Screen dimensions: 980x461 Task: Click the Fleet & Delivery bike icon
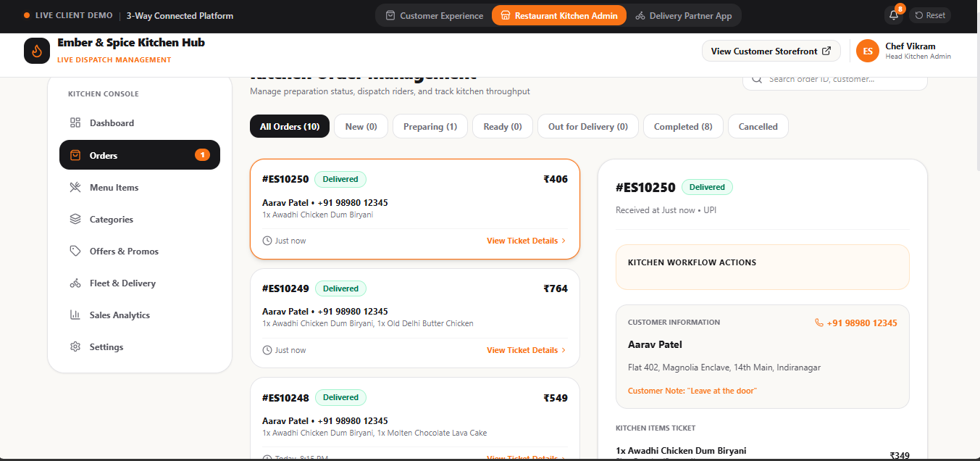[x=75, y=283]
